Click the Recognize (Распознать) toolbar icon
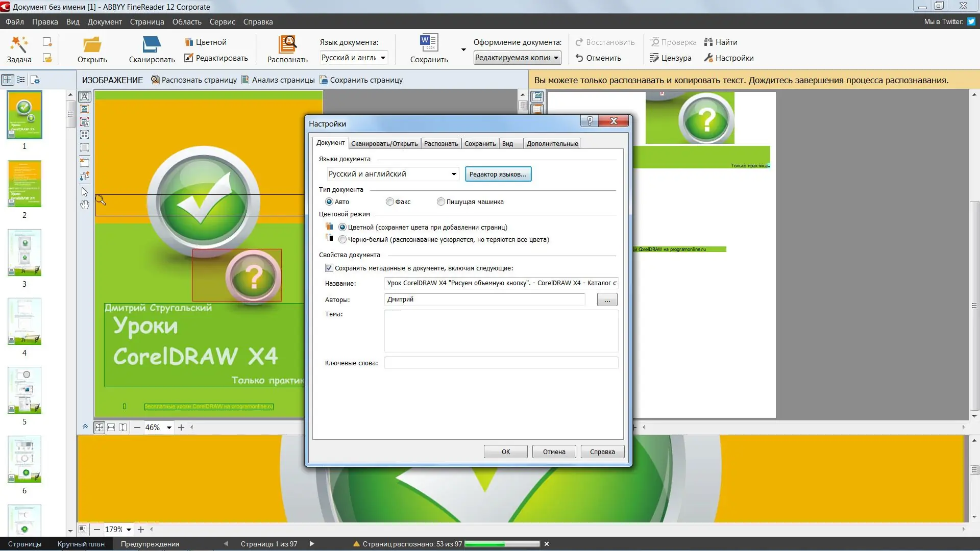The width and height of the screenshot is (980, 551). coord(287,44)
